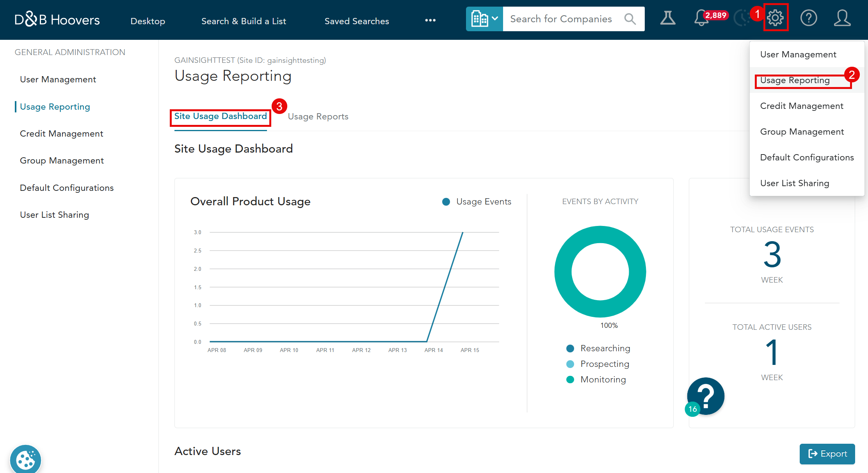
Task: Choose User Management from gear dropdown menu
Action: pyautogui.click(x=807, y=54)
